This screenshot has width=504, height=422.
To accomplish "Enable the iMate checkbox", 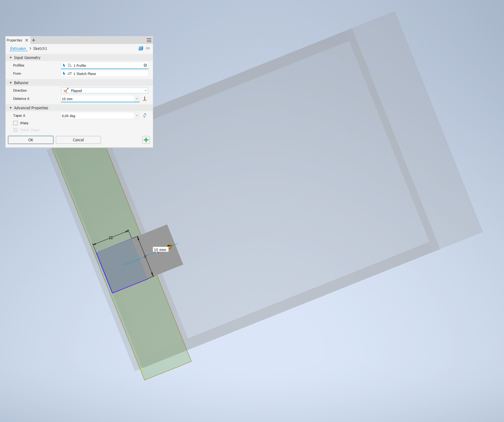I will tap(15, 123).
